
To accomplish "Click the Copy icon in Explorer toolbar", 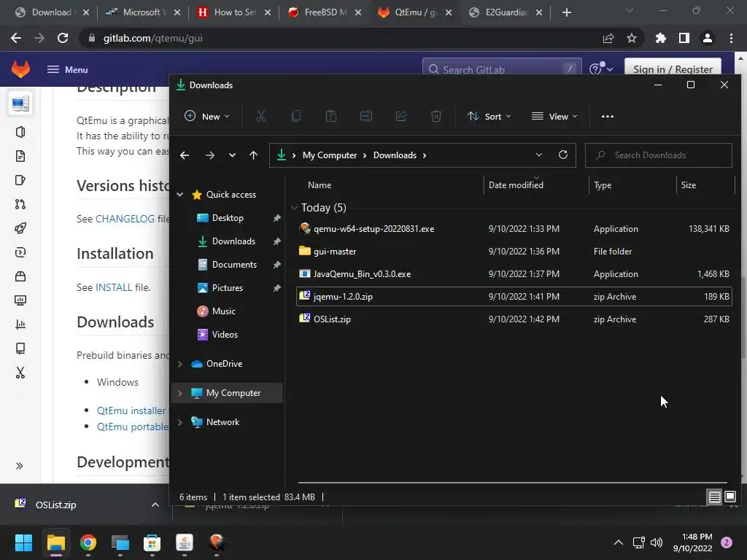I will [x=296, y=116].
